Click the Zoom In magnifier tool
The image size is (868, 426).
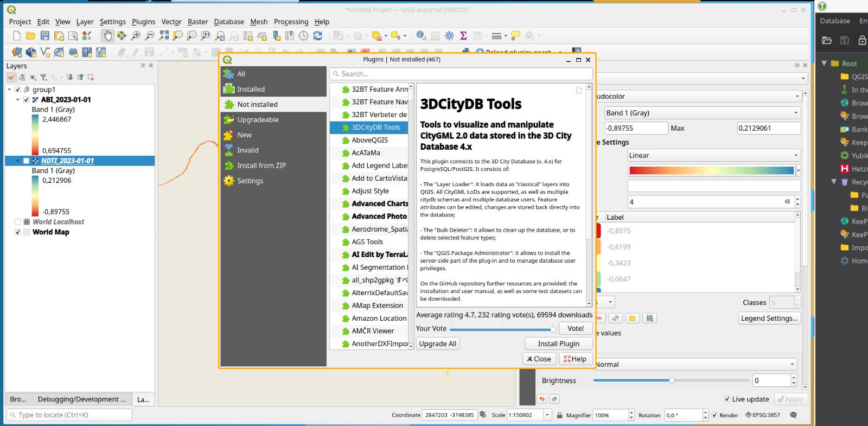[x=136, y=36]
